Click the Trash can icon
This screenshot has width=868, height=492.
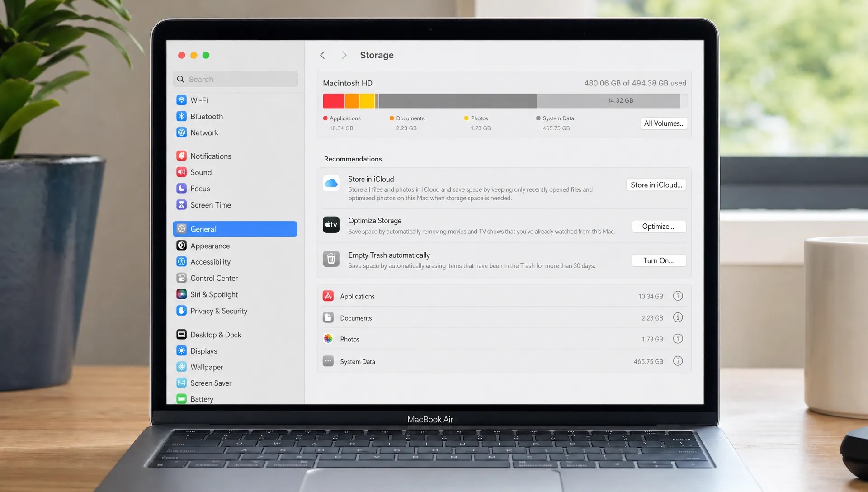click(x=331, y=259)
